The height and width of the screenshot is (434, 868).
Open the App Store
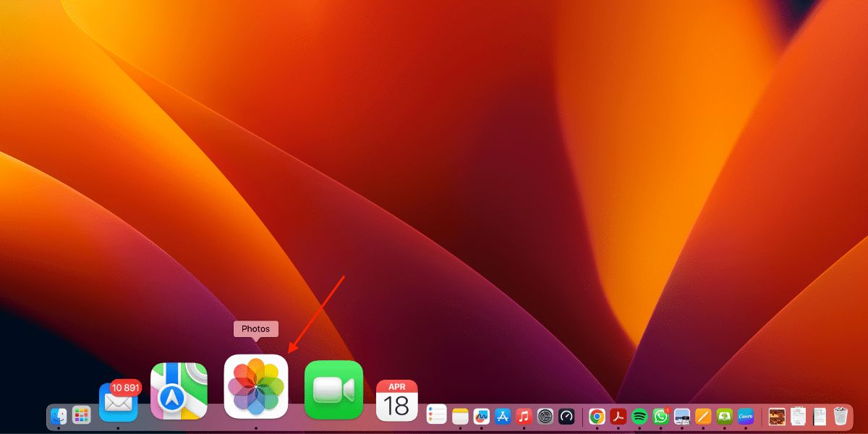tap(503, 416)
